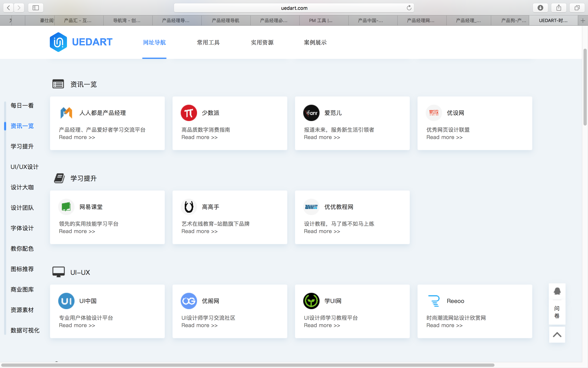Jump to 学习提升 in the sidebar
Viewport: 588px width, 368px height.
coord(22,146)
